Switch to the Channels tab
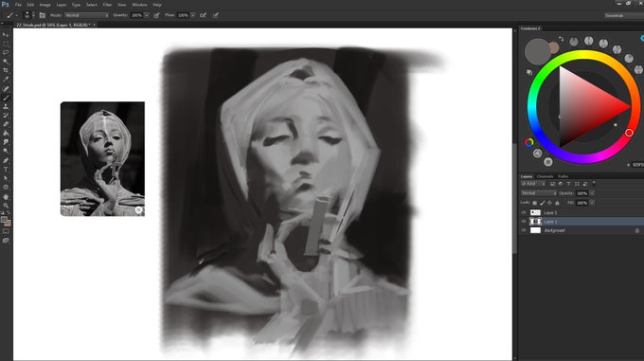 pos(545,176)
